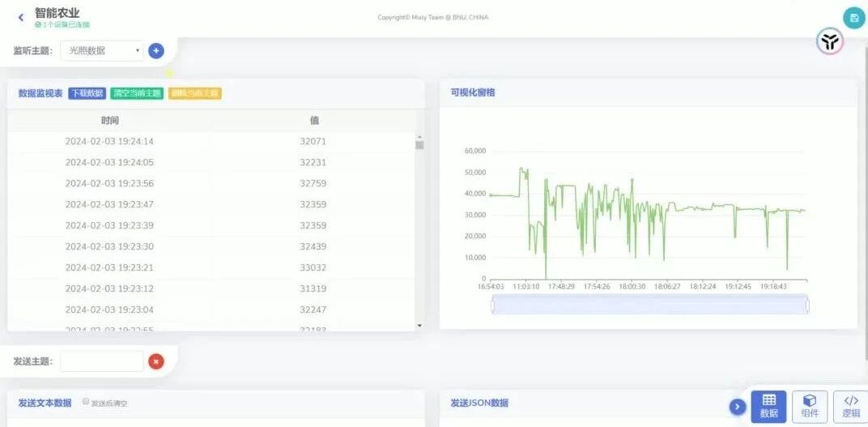Click the 60,000 y-axis label
The height and width of the screenshot is (427, 868).
coord(475,151)
